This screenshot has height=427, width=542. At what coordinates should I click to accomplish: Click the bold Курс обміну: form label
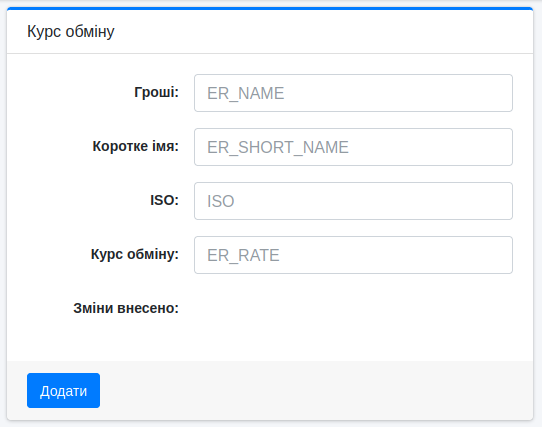point(135,254)
